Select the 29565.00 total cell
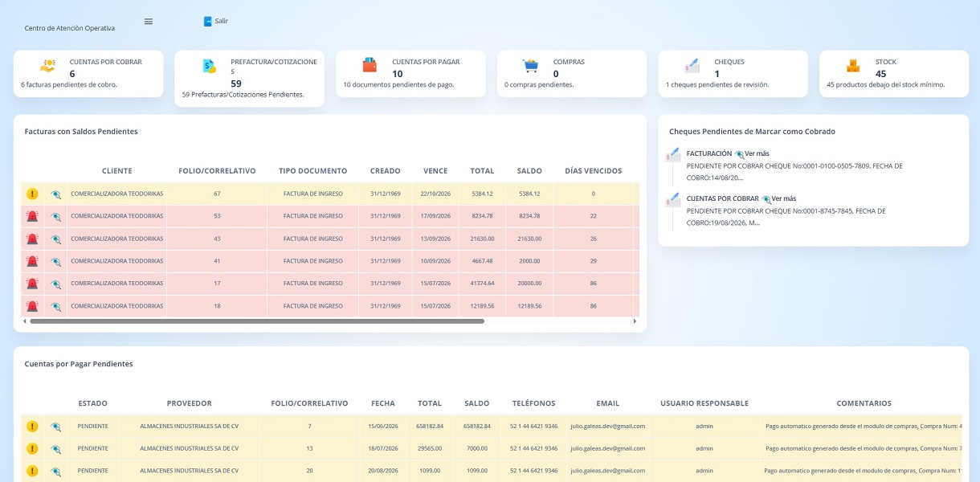Screen dimensions: 980x482 429,448
